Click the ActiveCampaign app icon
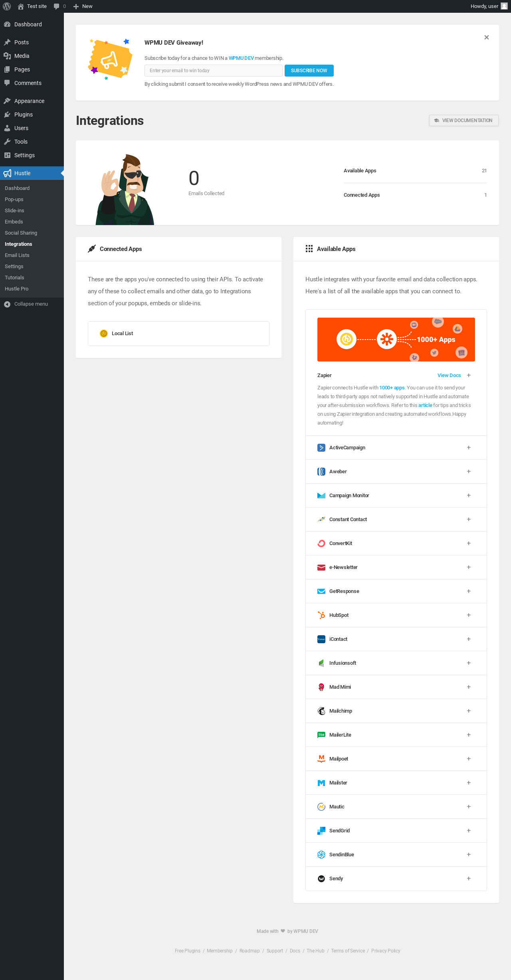This screenshot has height=980, width=511. 321,448
